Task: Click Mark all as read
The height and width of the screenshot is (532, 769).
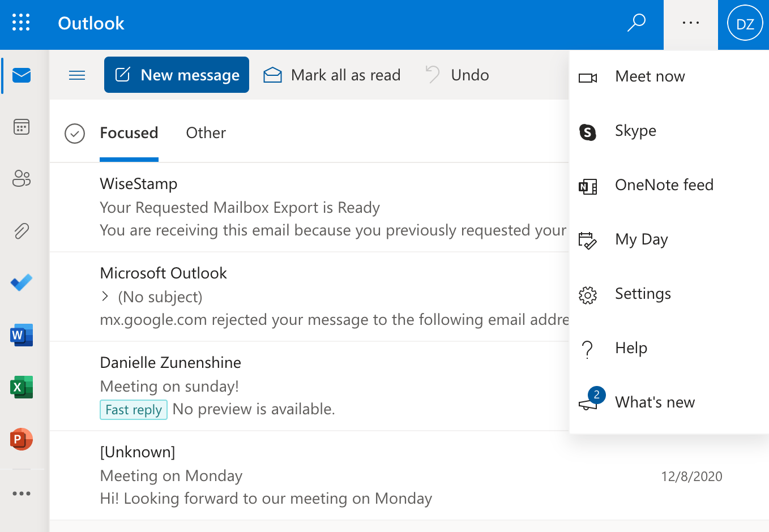Action: point(332,75)
